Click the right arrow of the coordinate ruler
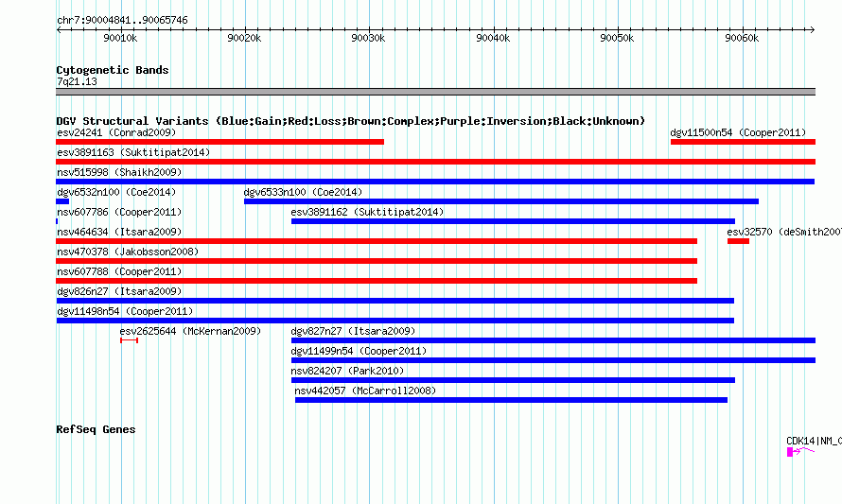Viewport: 842px width, 504px height. pos(813,29)
